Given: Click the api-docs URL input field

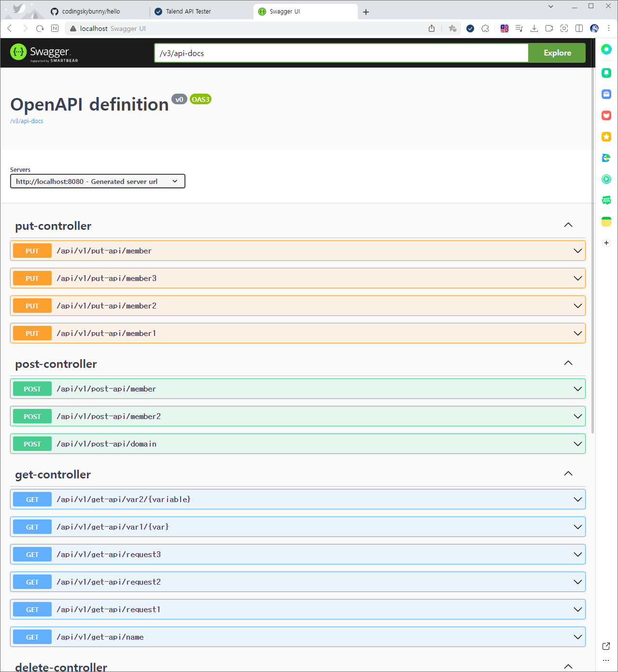Looking at the screenshot, I should (x=340, y=53).
